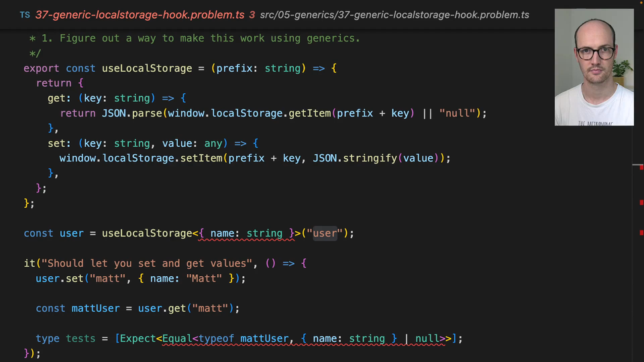Click the lower red error marker in scrollbar

point(641,233)
